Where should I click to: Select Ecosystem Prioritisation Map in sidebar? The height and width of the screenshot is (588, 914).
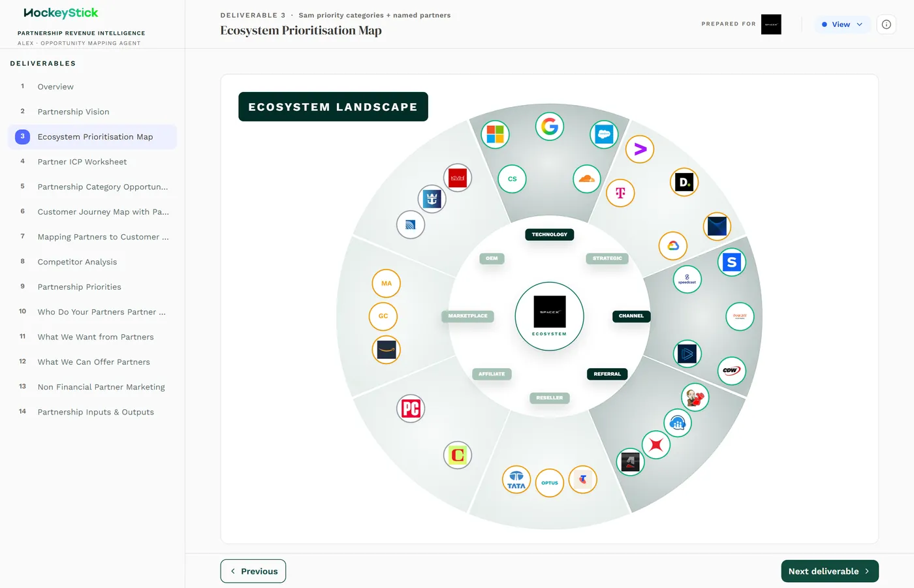pos(93,137)
